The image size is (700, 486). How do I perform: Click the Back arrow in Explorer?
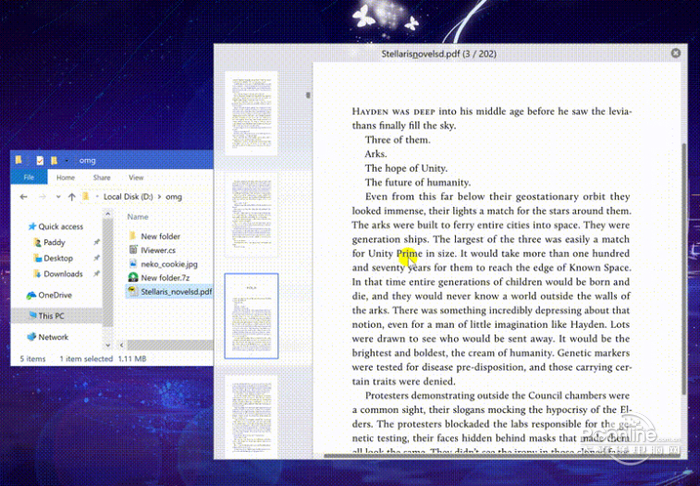pos(24,197)
